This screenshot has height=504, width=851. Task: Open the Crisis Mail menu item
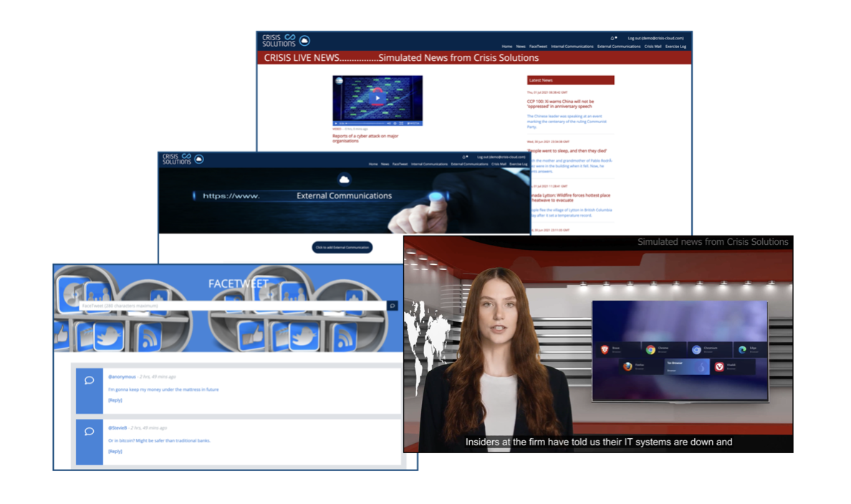(652, 46)
